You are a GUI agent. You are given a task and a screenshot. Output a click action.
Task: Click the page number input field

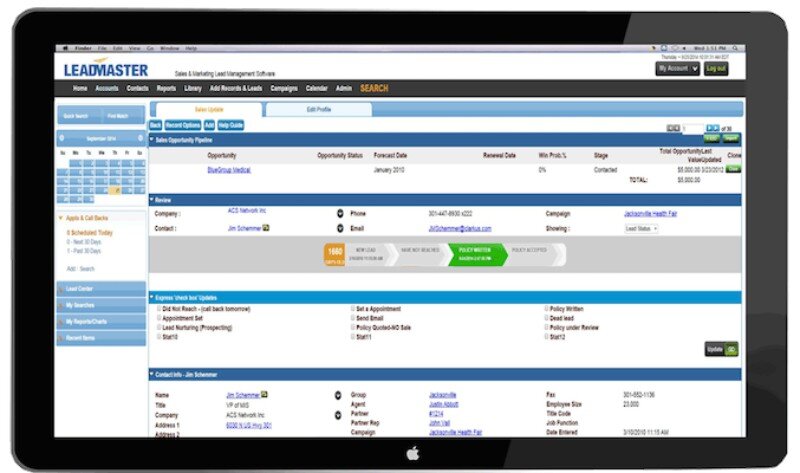coord(694,128)
